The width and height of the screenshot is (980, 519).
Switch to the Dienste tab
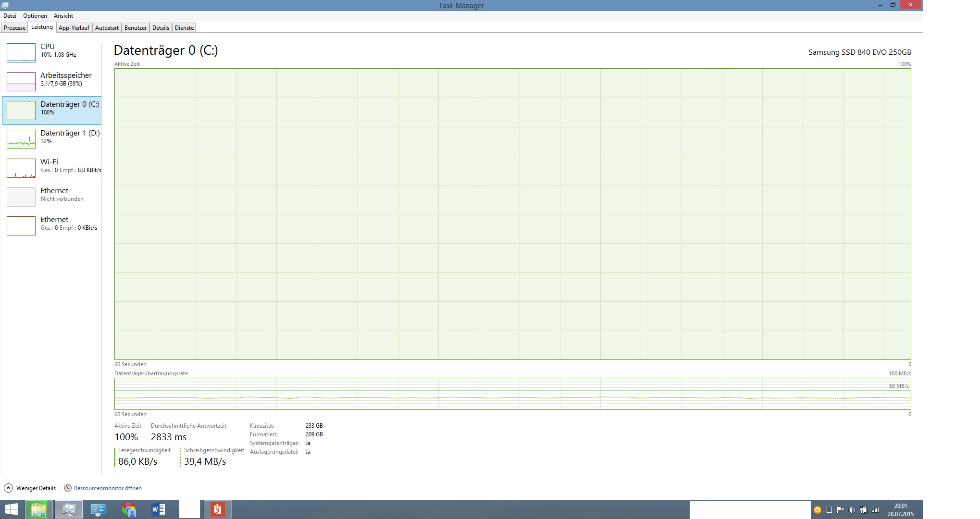(184, 28)
